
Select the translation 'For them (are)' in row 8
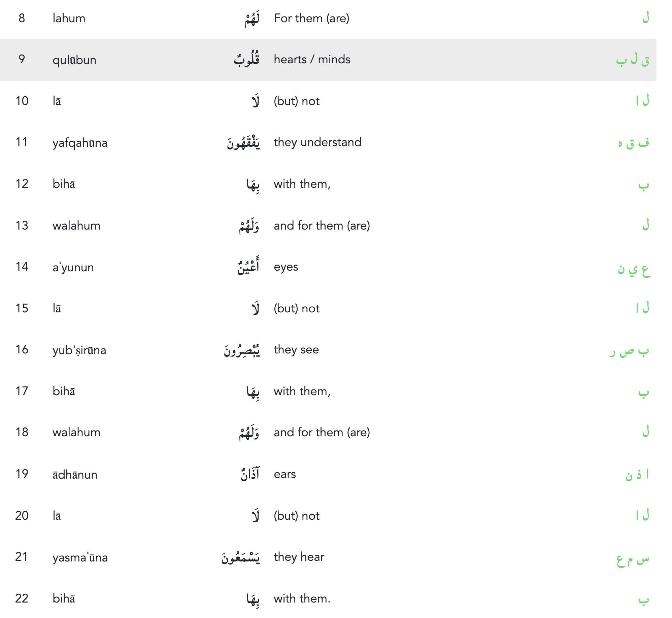coord(311,18)
